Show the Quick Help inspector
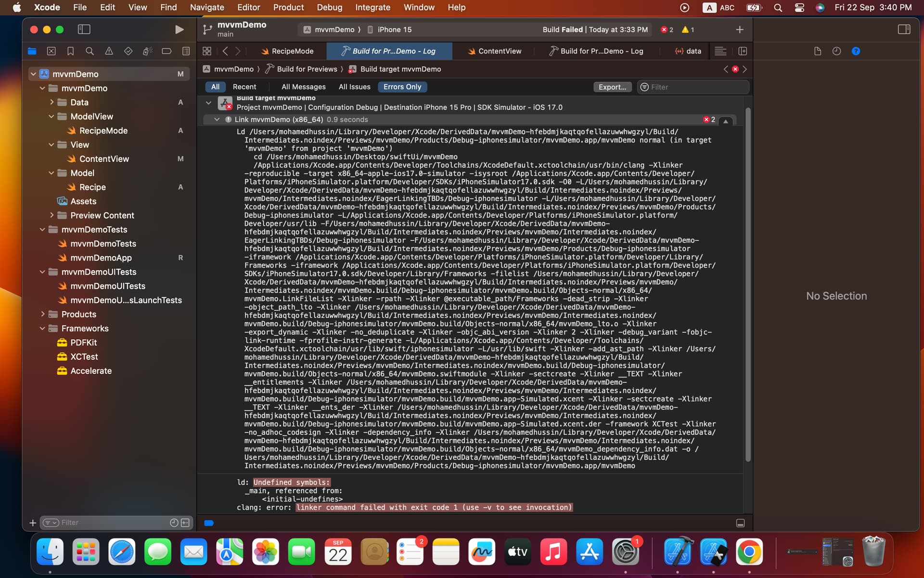924x578 pixels. click(x=856, y=51)
